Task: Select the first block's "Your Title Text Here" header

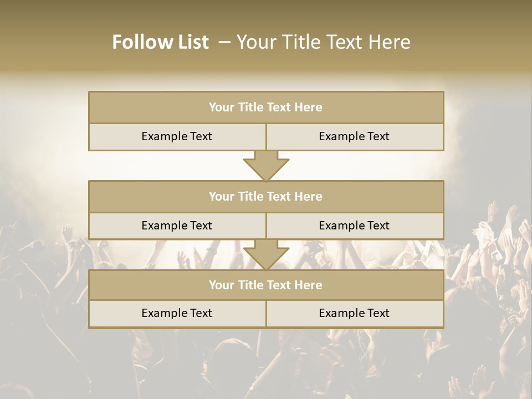Action: click(266, 108)
